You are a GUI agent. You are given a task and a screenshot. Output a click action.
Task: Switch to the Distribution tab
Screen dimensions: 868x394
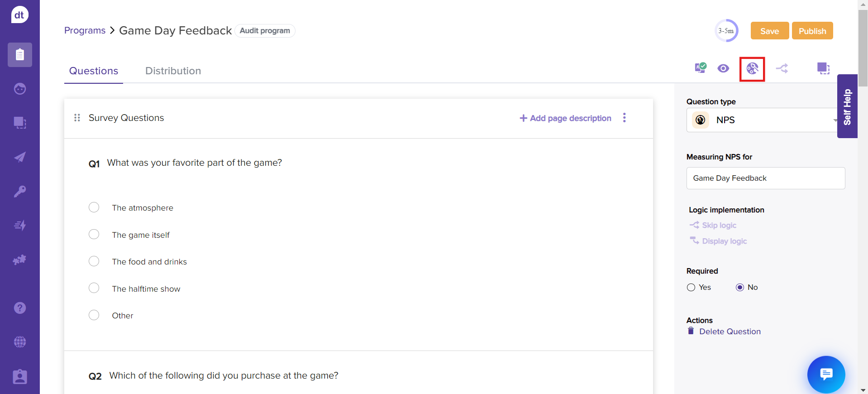173,71
